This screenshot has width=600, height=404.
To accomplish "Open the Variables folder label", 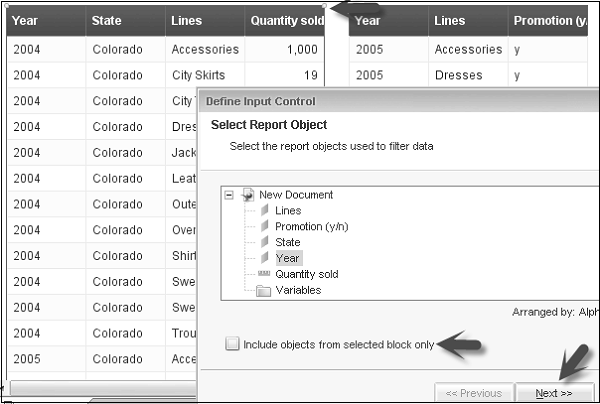I will 298,290.
